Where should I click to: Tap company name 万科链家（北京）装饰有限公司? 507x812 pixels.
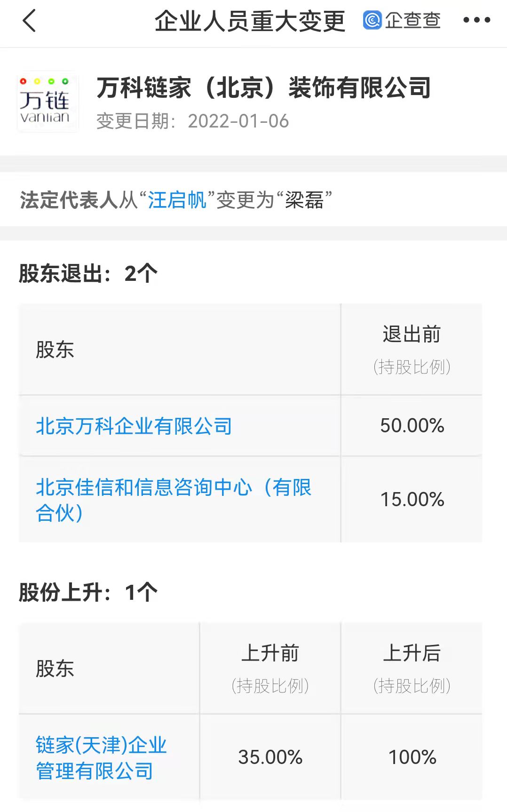pyautogui.click(x=263, y=88)
